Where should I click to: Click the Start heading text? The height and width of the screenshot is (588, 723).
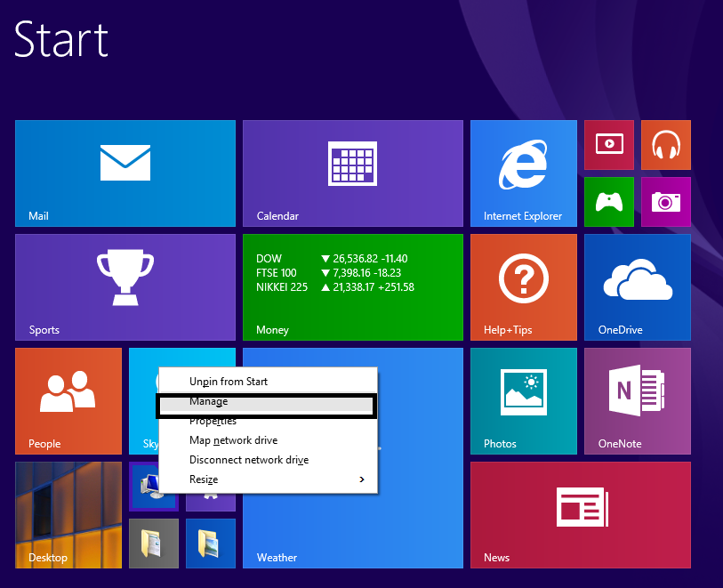[61, 40]
